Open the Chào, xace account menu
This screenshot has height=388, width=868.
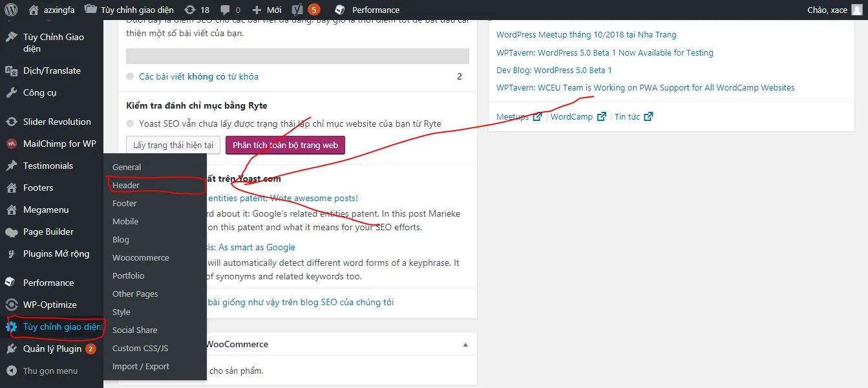point(835,10)
